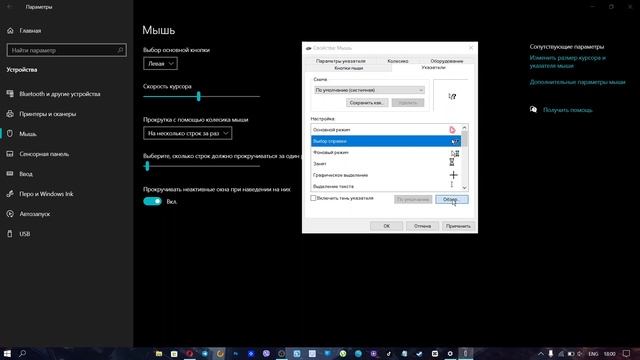Image resolution: width=640 pixels, height=360 pixels.
Task: Switch to Оборудование tab
Action: pyautogui.click(x=447, y=61)
